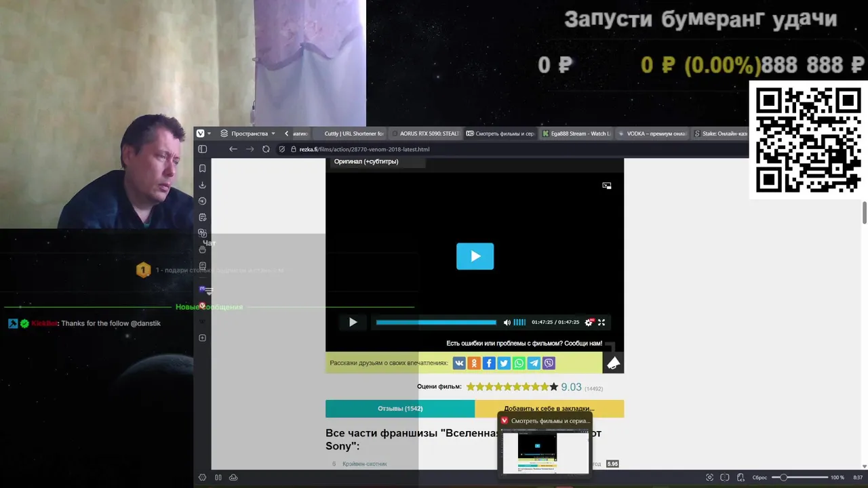Share via Telegram icon
Image resolution: width=868 pixels, height=488 pixels.
534,363
